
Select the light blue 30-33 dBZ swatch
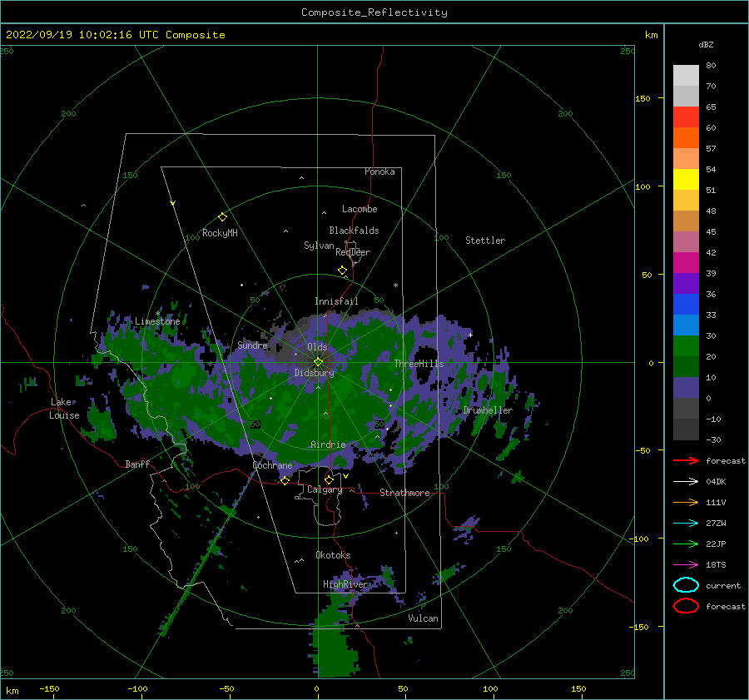[686, 325]
